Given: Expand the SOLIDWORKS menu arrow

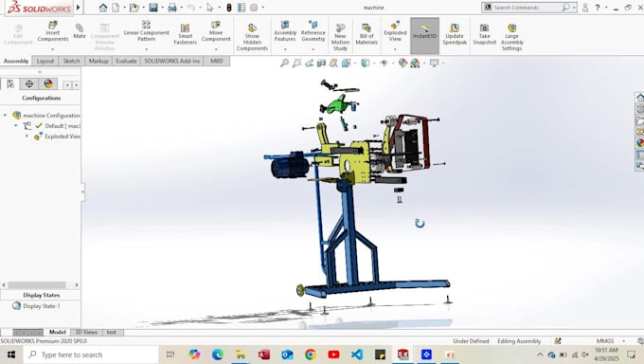Looking at the screenshot, I should coord(78,8).
